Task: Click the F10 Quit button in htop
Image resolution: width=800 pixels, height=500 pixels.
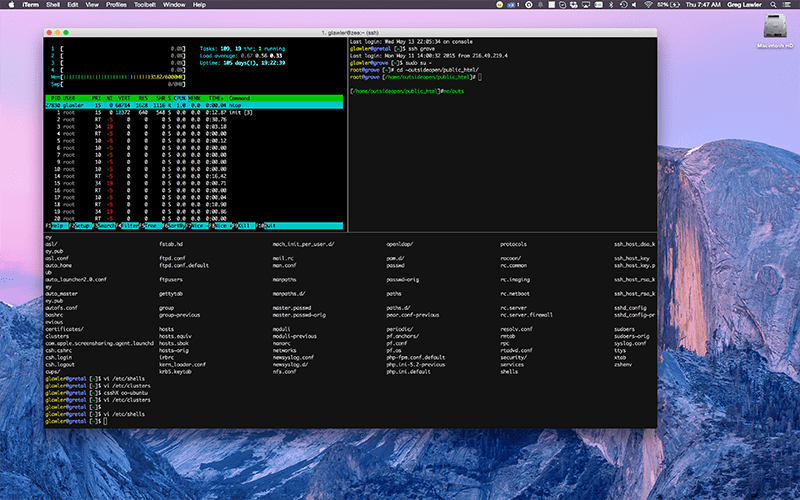Action: (x=298, y=226)
